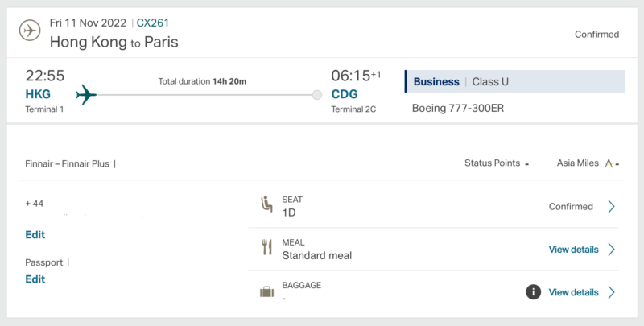Click the suitcase baggage icon
Viewport: 644px width, 326px height.
267,292
